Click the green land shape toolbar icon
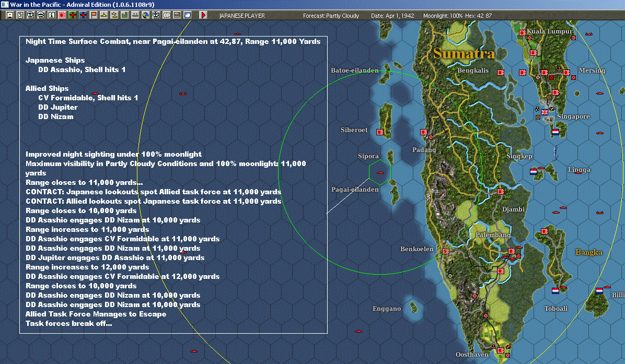 (125, 15)
